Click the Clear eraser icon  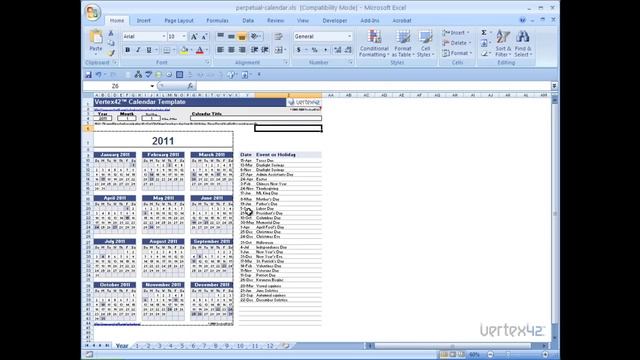pyautogui.click(x=484, y=53)
